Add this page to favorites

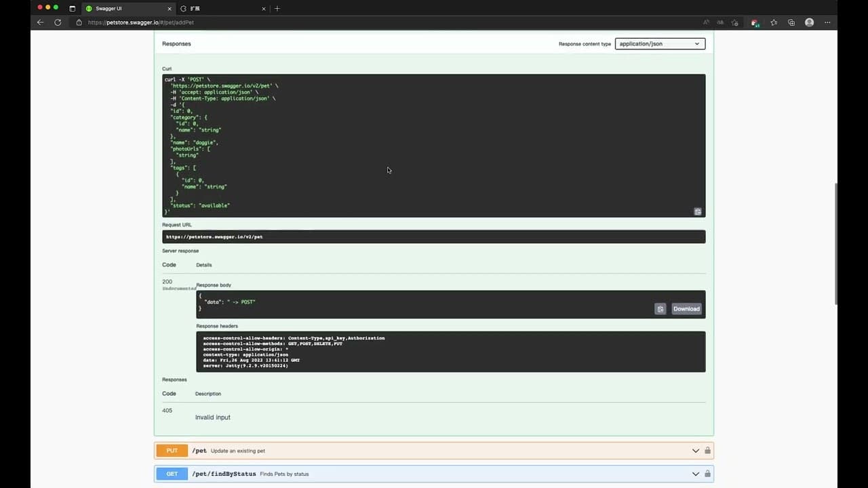click(735, 22)
